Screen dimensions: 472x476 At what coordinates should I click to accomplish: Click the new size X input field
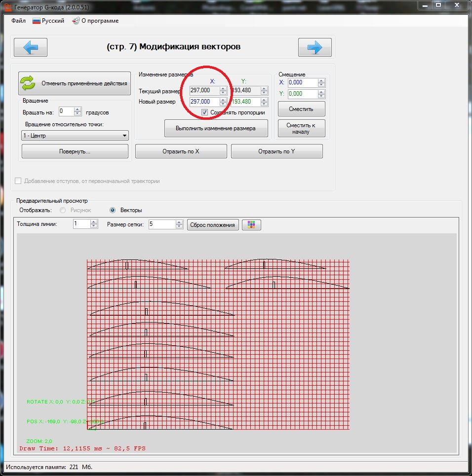204,102
